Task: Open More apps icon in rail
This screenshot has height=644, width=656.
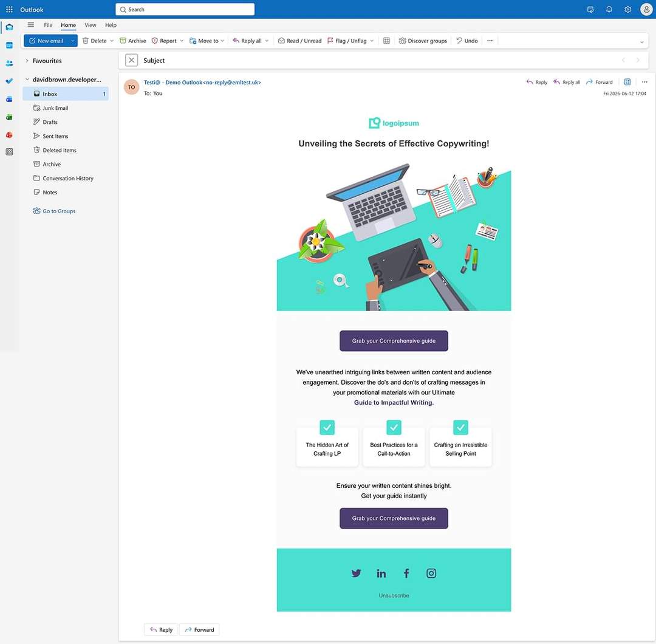Action: click(9, 152)
